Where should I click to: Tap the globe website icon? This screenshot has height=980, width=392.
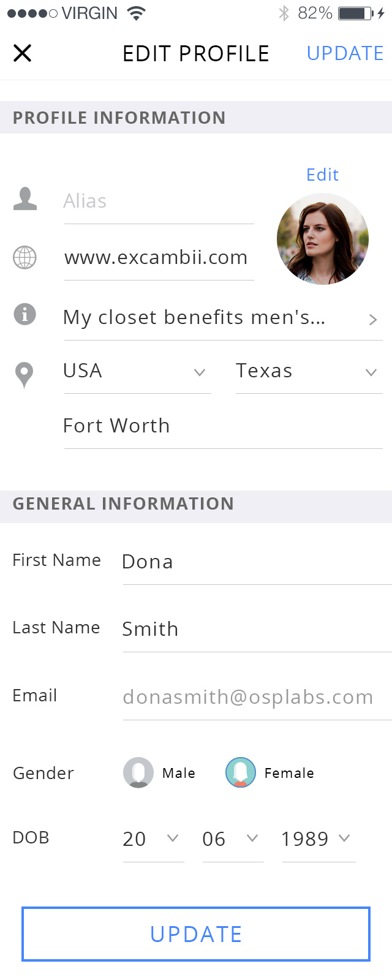tap(25, 257)
